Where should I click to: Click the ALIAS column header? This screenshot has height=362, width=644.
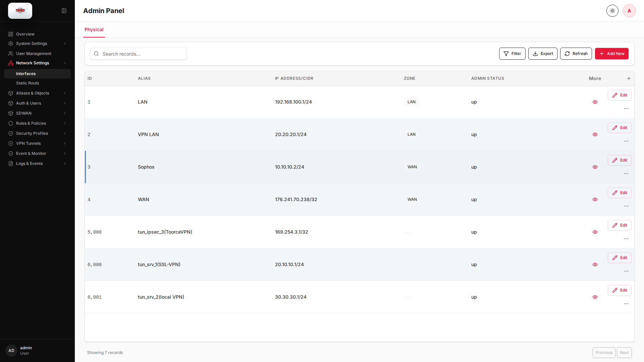tap(144, 78)
